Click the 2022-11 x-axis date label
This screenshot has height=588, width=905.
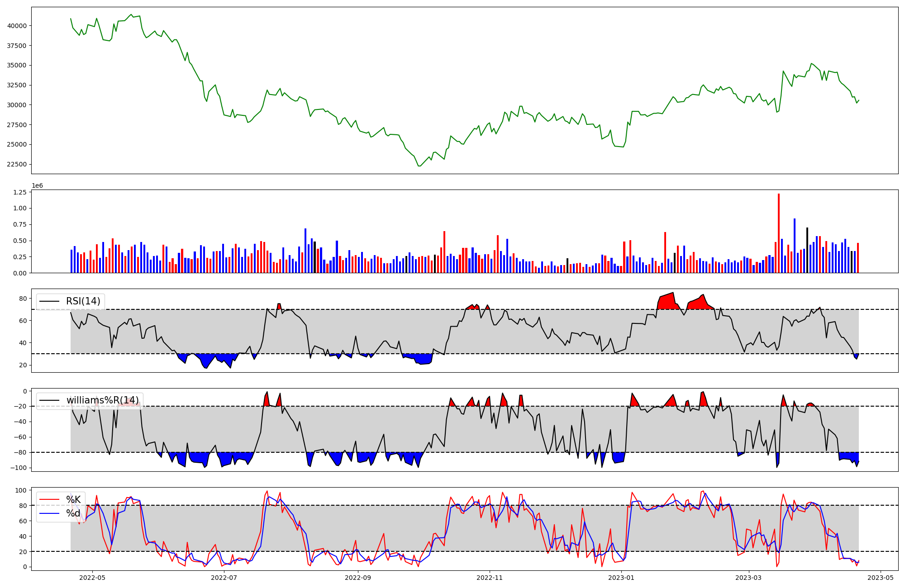tap(490, 578)
